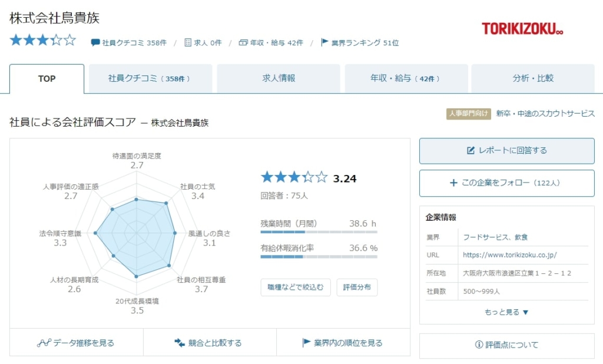
Task: Click the flag icon on 業界内の順位を見る
Action: tap(306, 342)
